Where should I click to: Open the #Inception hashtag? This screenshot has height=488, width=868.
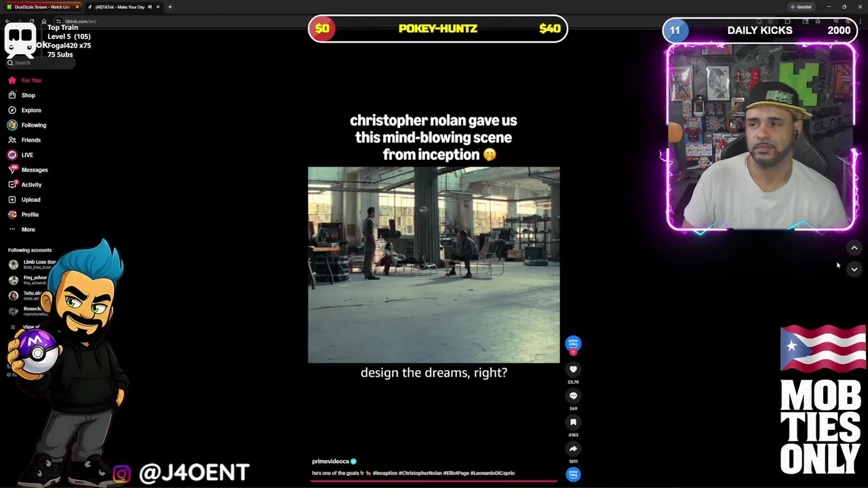384,473
